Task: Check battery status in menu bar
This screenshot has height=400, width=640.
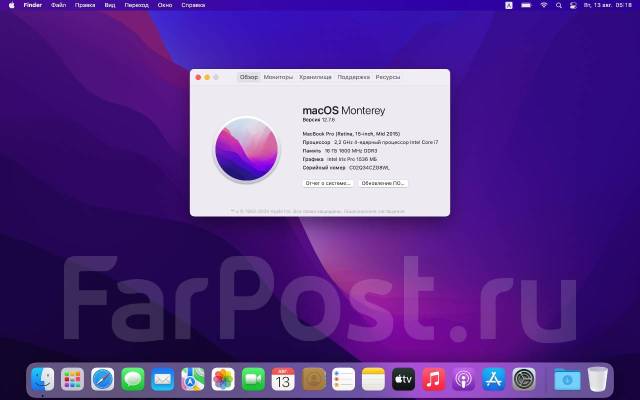Action: tap(526, 5)
